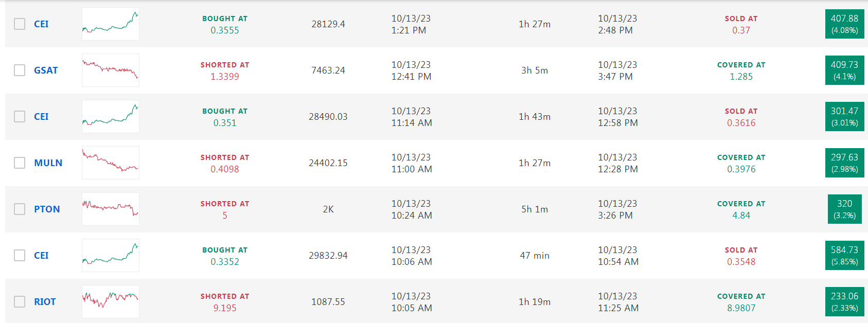The height and width of the screenshot is (323, 868).
Task: Click CEI chart thumbnail bought at 0.3555
Action: pyautogui.click(x=110, y=24)
